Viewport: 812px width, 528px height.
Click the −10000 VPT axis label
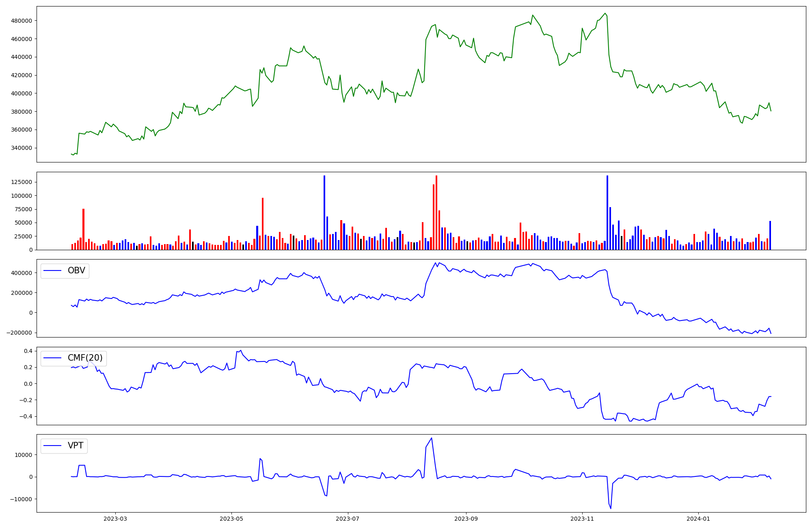(x=21, y=499)
